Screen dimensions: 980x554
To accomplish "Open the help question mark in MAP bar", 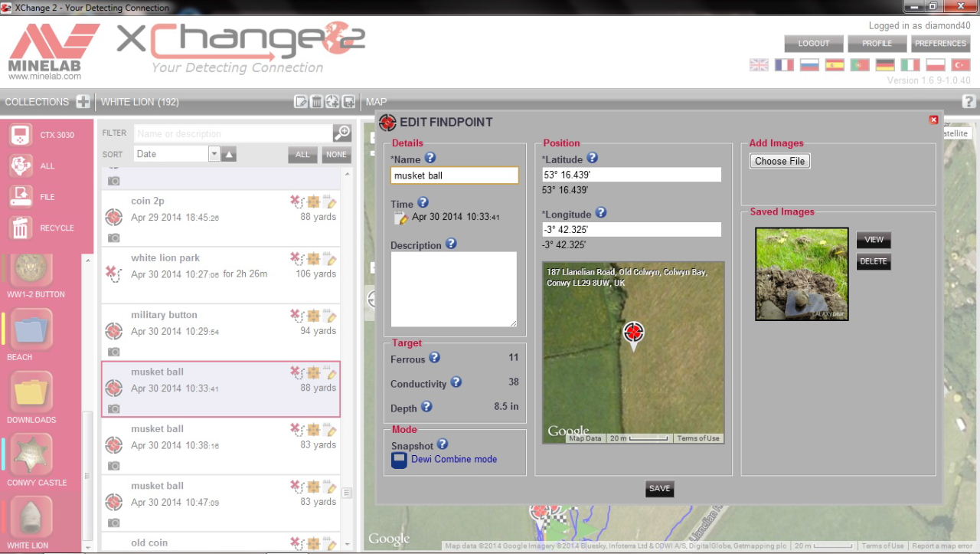I will click(x=969, y=101).
